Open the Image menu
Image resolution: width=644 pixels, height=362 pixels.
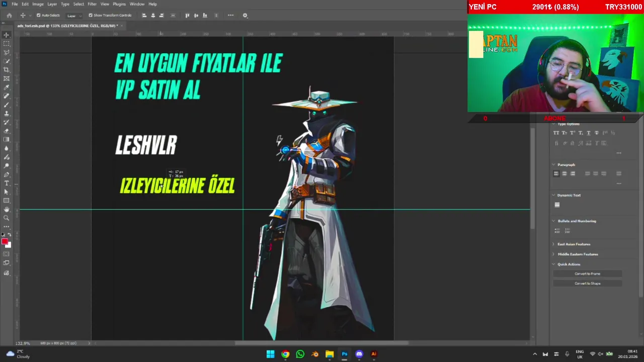tap(38, 4)
